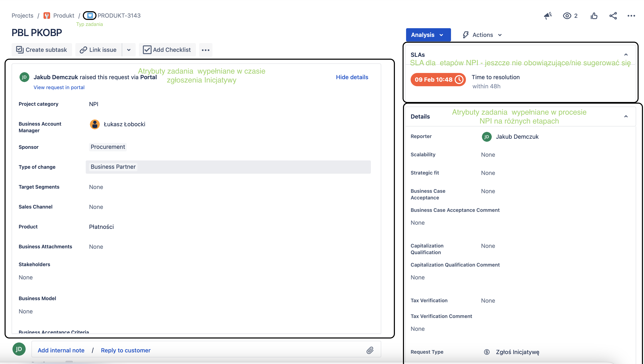Image resolution: width=644 pixels, height=364 pixels.
Task: Click the Request Type currency icon
Action: tap(487, 352)
